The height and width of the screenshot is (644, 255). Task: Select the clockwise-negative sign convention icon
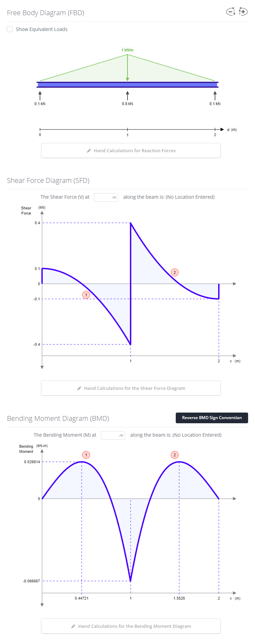tap(230, 11)
